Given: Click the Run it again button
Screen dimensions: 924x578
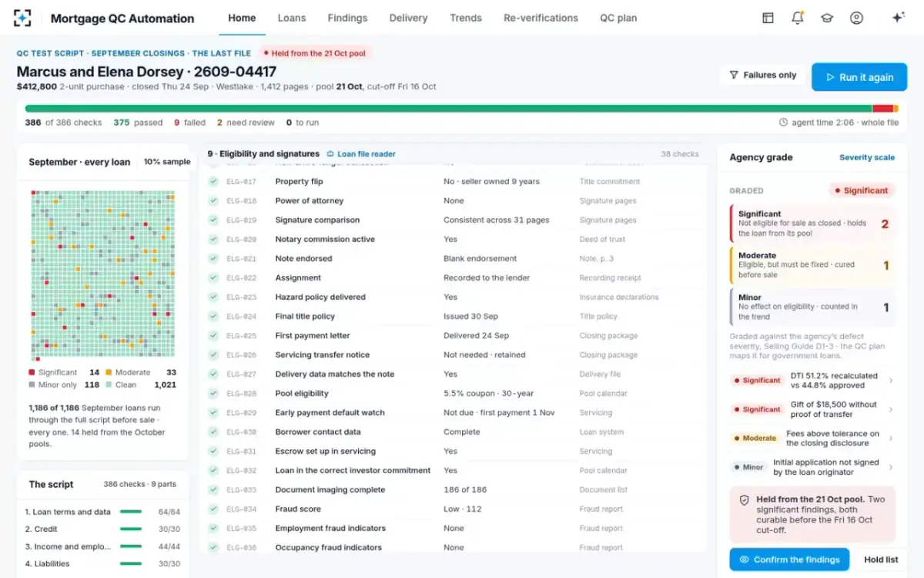Looking at the screenshot, I should 859,77.
